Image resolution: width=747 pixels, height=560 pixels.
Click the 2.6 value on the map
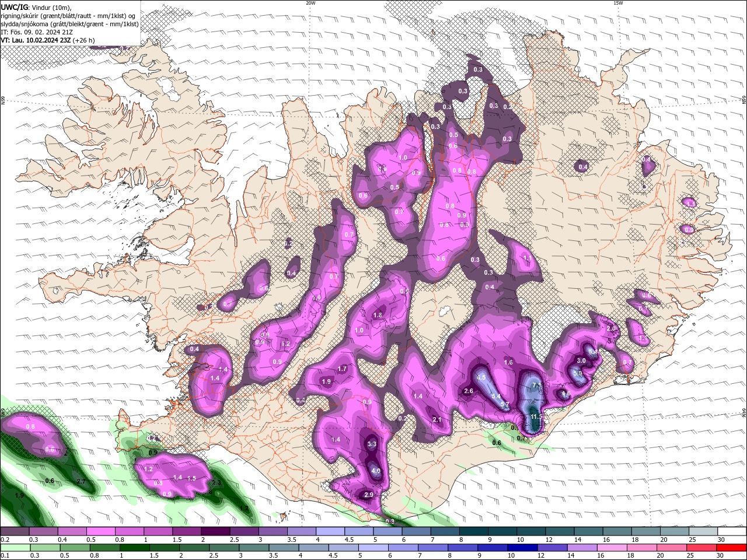[x=468, y=391]
